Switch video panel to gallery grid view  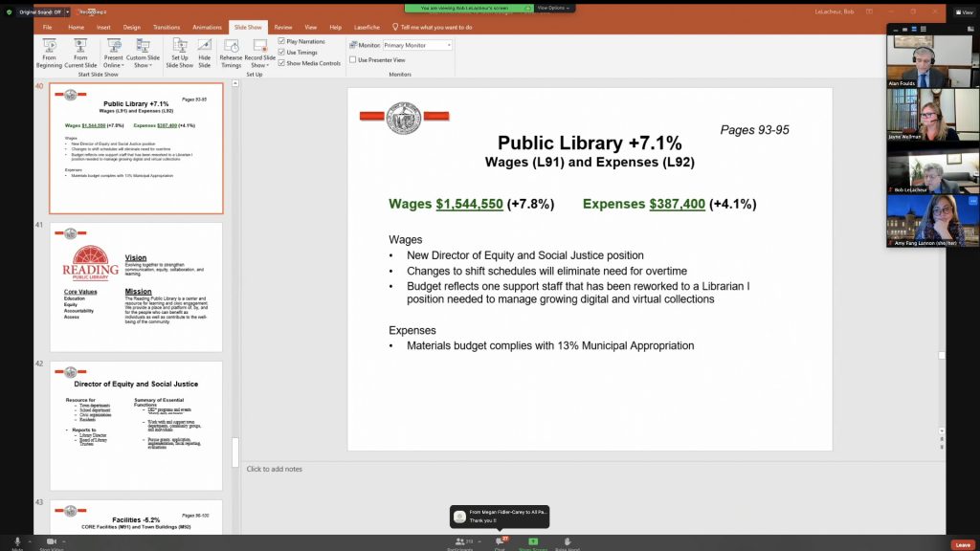[924, 30]
